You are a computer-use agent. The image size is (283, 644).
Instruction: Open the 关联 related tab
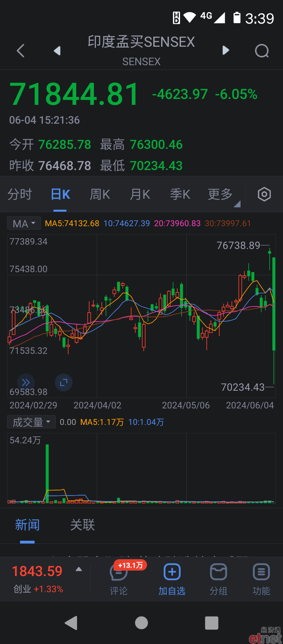click(x=83, y=525)
